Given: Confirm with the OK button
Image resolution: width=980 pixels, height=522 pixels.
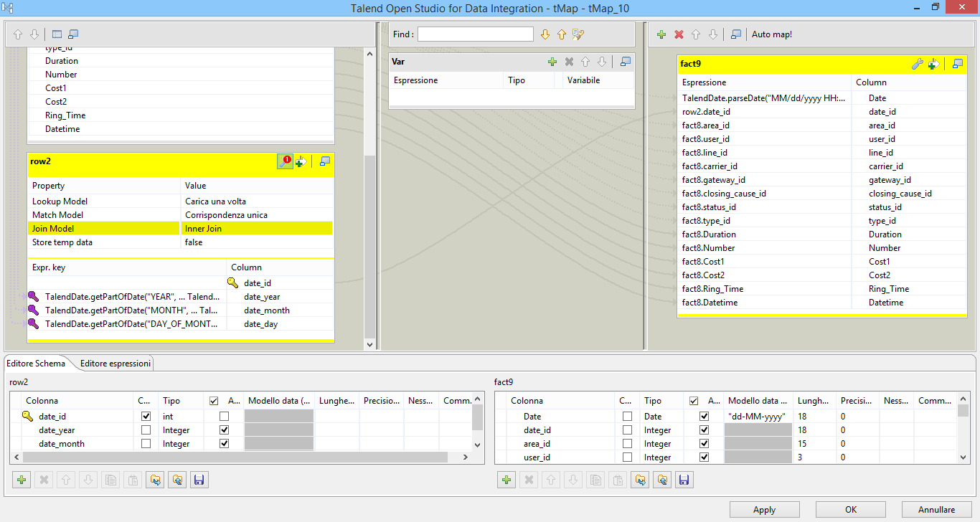Looking at the screenshot, I should pyautogui.click(x=851, y=510).
